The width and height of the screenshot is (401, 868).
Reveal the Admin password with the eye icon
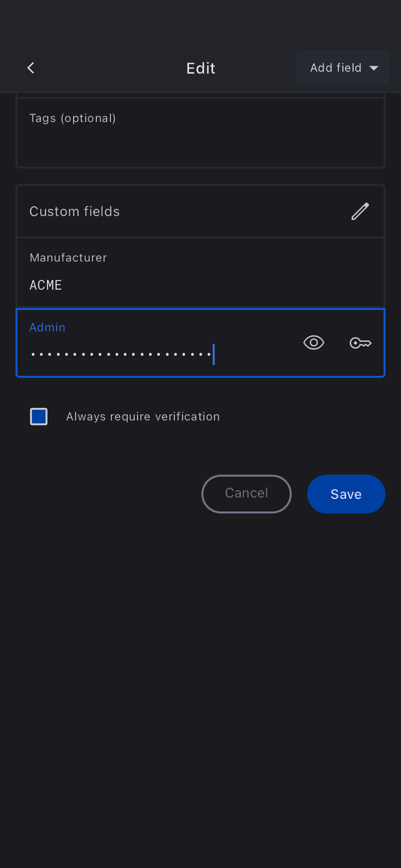tap(313, 343)
